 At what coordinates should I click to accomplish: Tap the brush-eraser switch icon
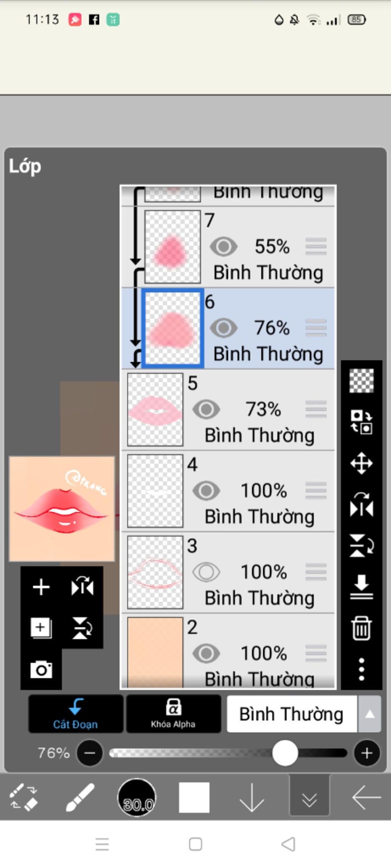(x=23, y=797)
